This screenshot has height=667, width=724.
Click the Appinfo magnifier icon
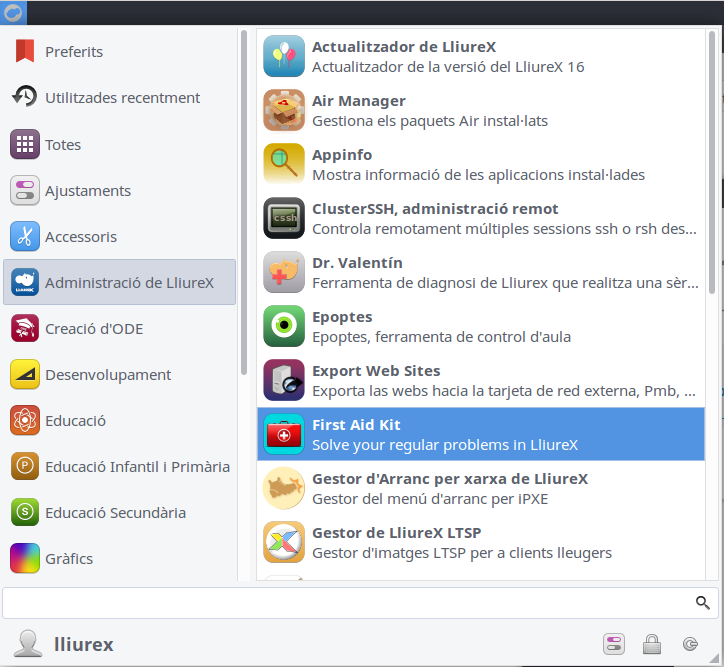click(x=283, y=165)
